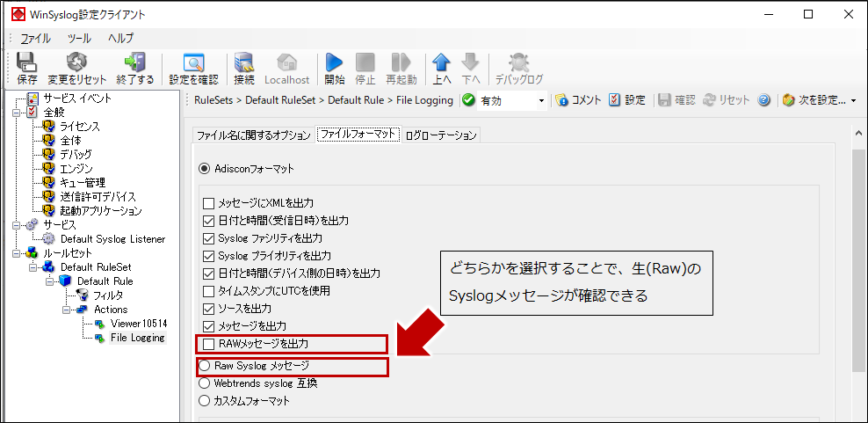Select the Raw Syslog メッセージ radio button
Image resolution: width=868 pixels, height=423 pixels.
coord(205,366)
